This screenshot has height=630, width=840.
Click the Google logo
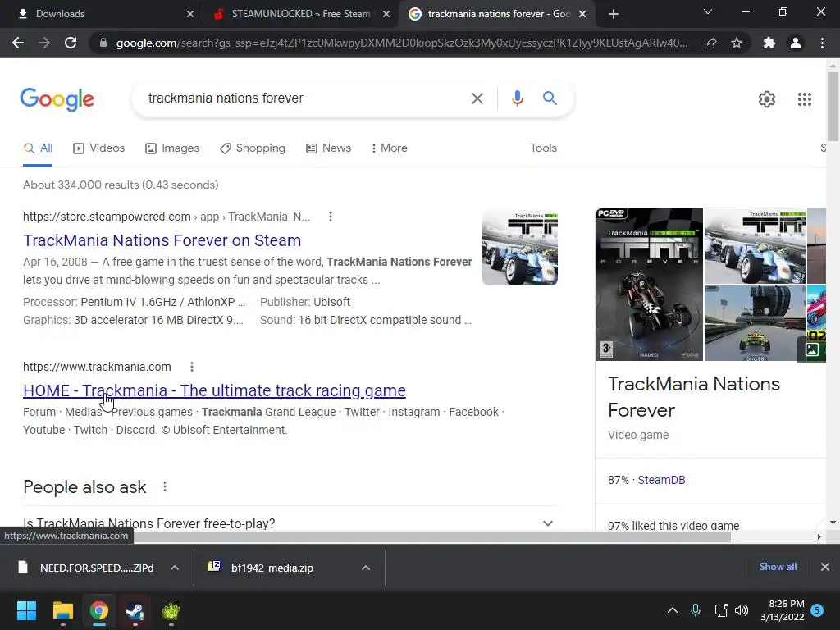coord(57,99)
